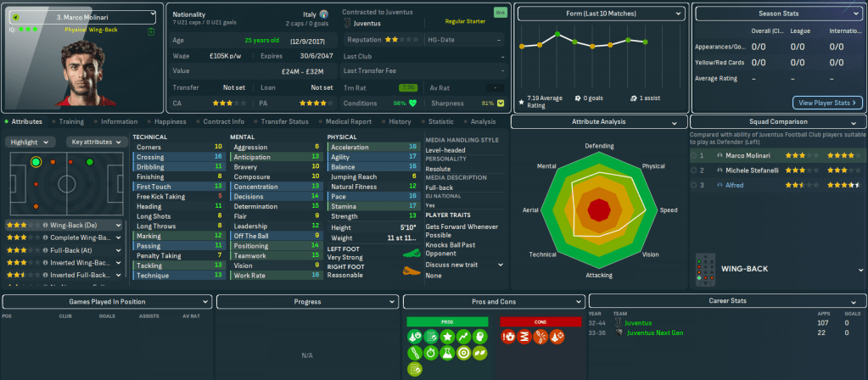868x380 pixels.
Task: Open the Medical Report tab
Action: pyautogui.click(x=348, y=121)
